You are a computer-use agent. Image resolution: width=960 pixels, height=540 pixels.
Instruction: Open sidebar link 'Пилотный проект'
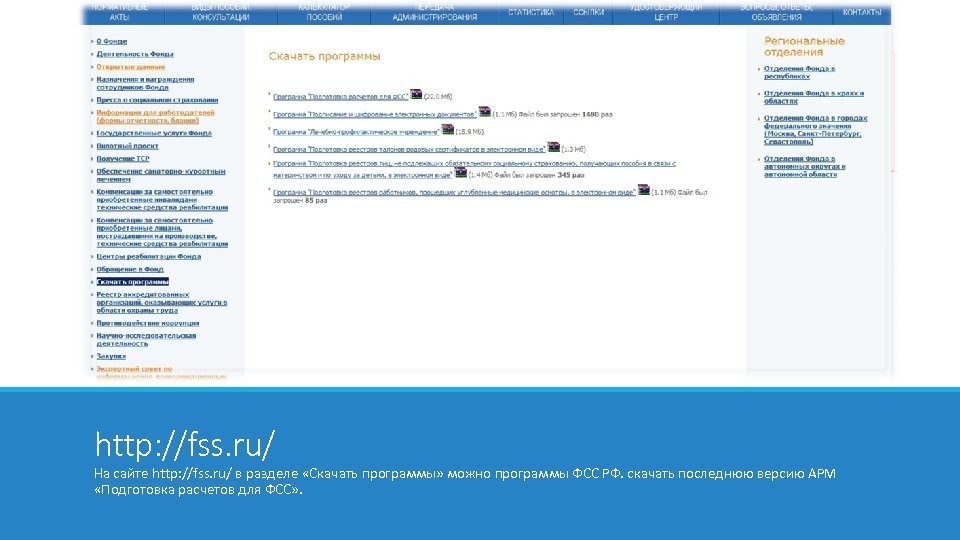coord(127,146)
